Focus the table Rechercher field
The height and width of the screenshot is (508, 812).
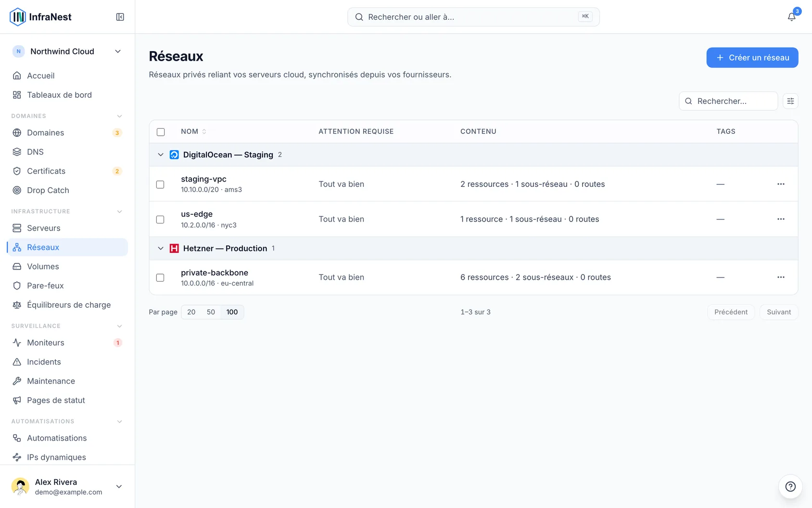[728, 101]
